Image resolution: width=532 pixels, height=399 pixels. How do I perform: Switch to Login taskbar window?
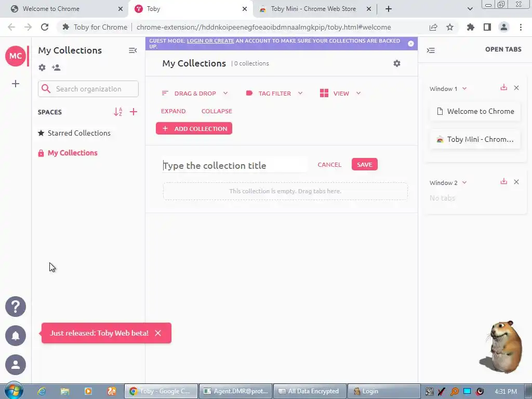click(384, 391)
